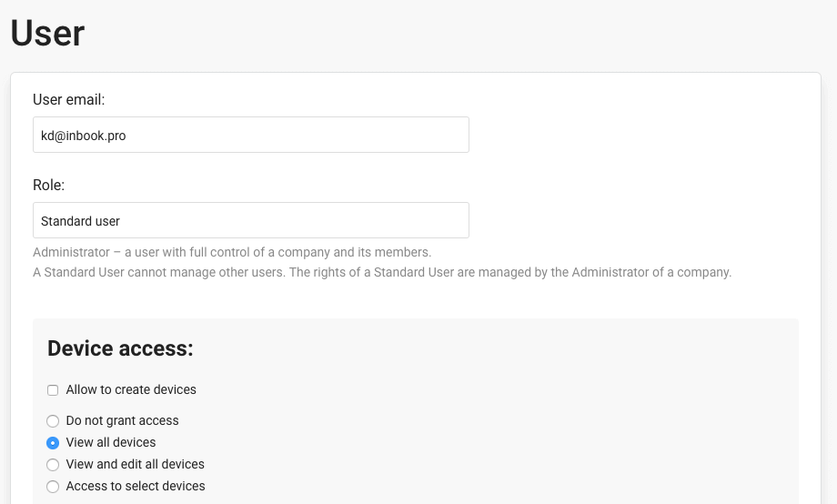Image resolution: width=837 pixels, height=504 pixels.
Task: Enable the Access to select devices radio button
Action: point(53,487)
